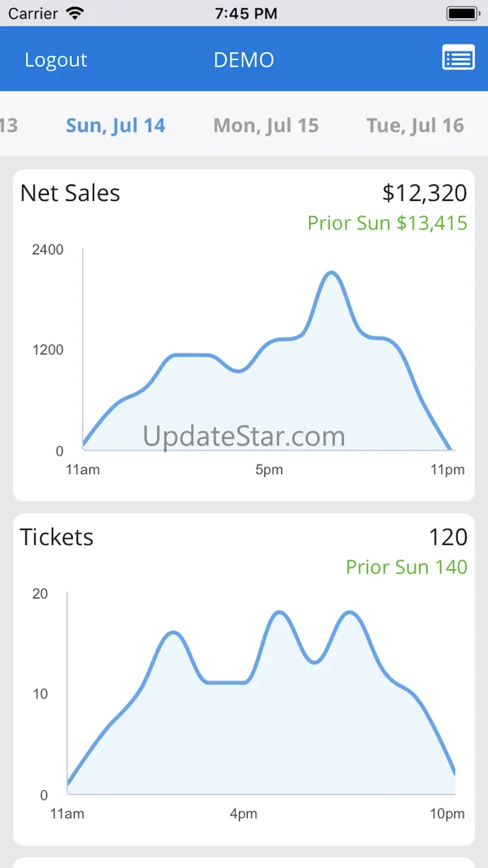Tap the peak of Net Sales chart
This screenshot has width=488, height=868.
pos(332,273)
